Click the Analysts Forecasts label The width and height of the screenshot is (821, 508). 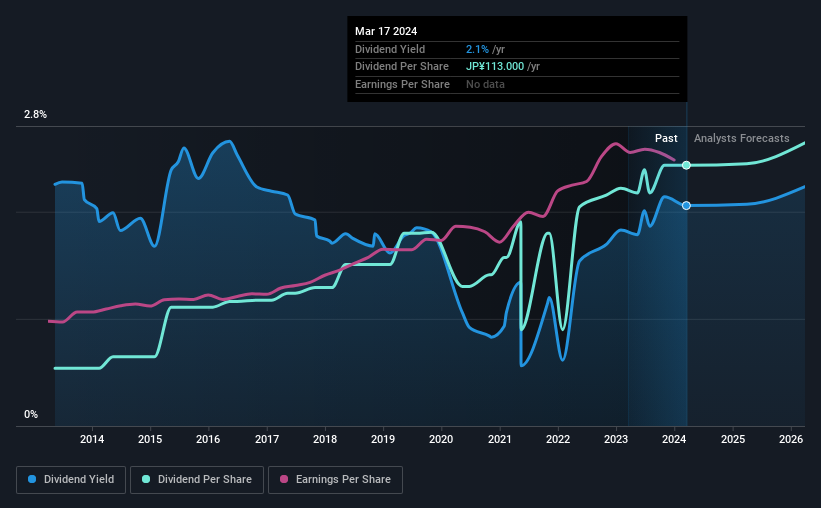pyautogui.click(x=741, y=138)
